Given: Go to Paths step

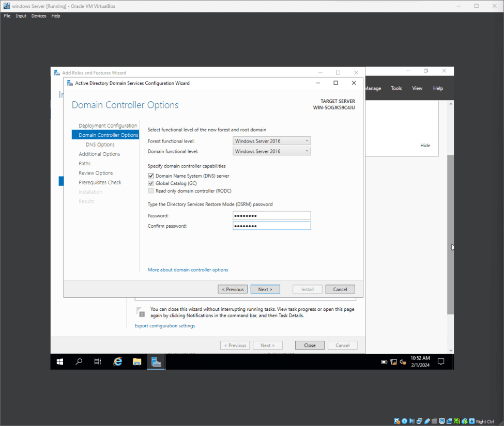Looking at the screenshot, I should click(x=85, y=163).
